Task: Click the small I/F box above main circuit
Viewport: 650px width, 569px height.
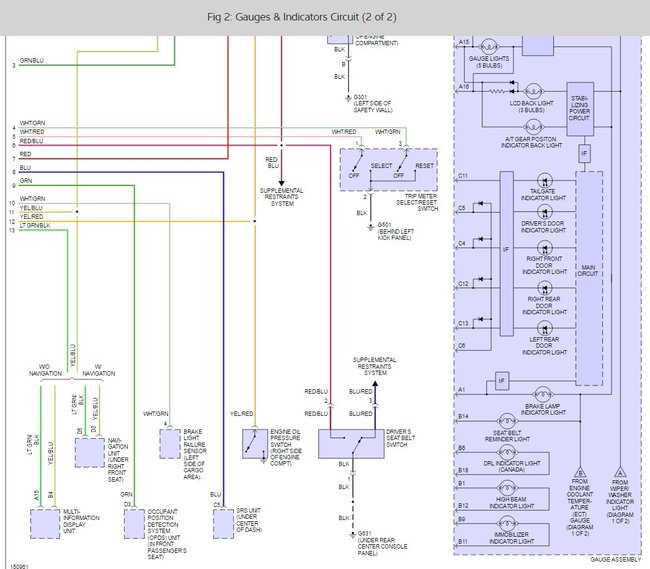Action: click(584, 154)
